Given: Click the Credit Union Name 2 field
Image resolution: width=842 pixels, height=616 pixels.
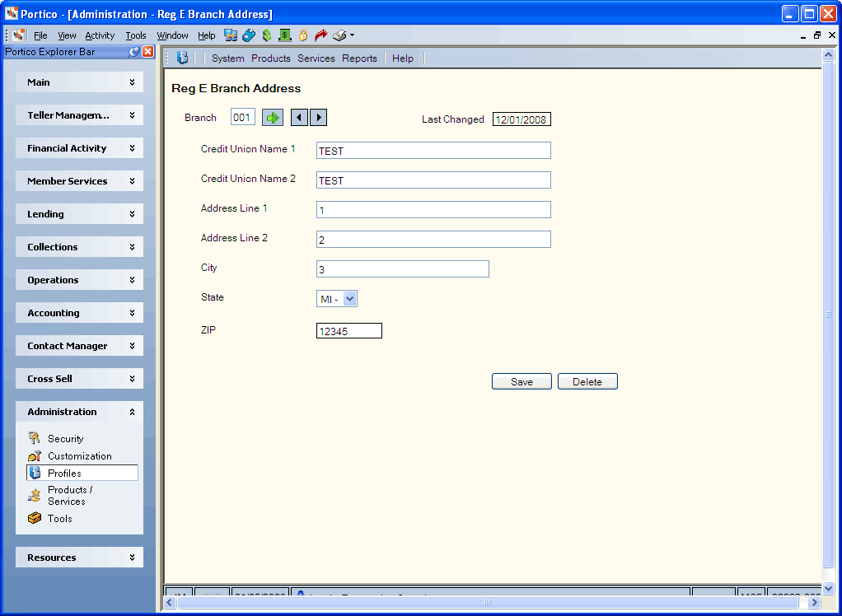Looking at the screenshot, I should (433, 180).
